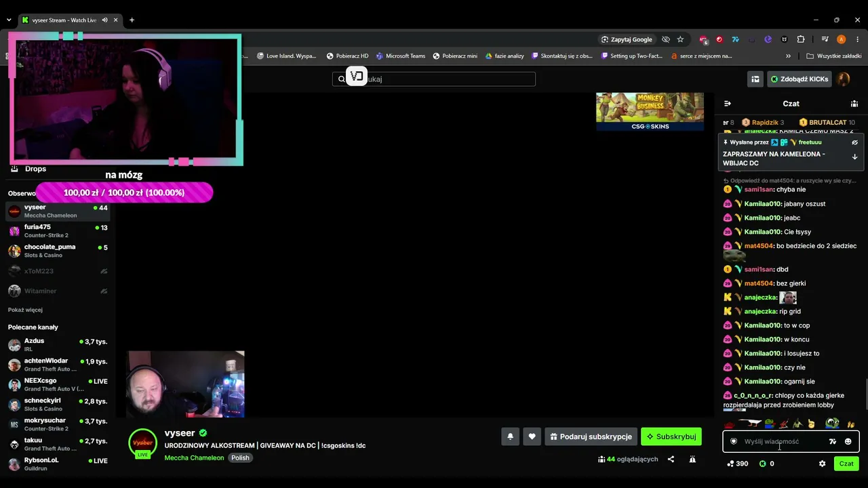Open vyseer channel avatar with LIVE badge
This screenshot has width=868, height=488.
[142, 443]
